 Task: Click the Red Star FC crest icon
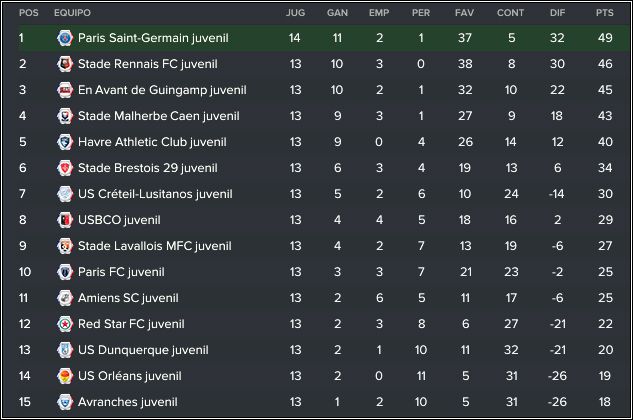65,324
